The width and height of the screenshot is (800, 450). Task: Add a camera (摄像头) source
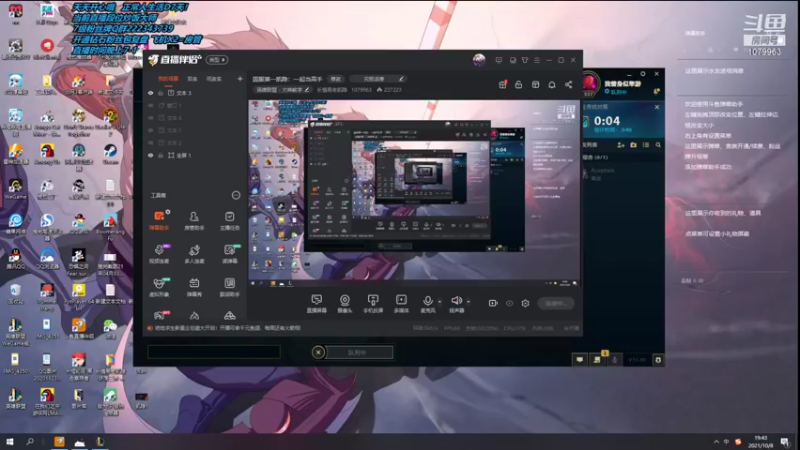click(x=345, y=304)
